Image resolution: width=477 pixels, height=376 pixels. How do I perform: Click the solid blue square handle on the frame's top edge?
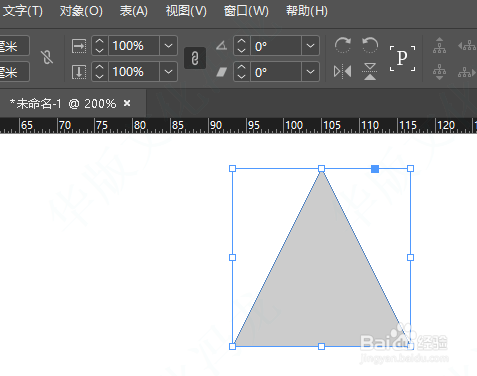click(x=375, y=169)
